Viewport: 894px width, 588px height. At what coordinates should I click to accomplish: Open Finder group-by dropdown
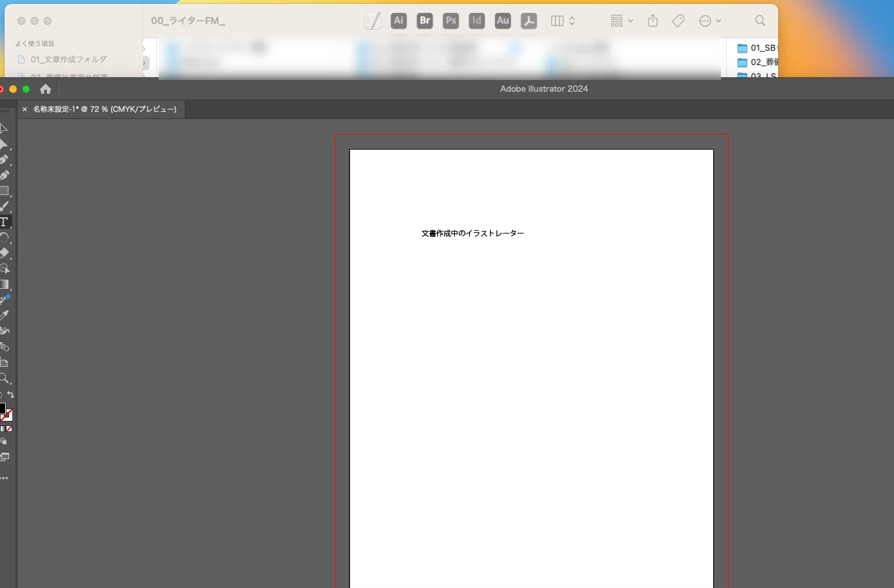621,21
